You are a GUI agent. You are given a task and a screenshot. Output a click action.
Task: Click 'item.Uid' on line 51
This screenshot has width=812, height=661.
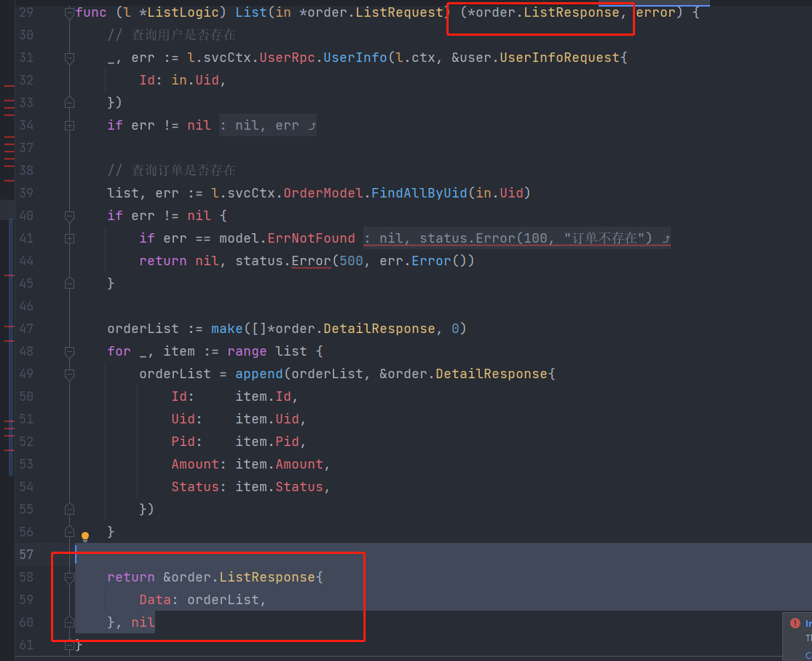(267, 419)
